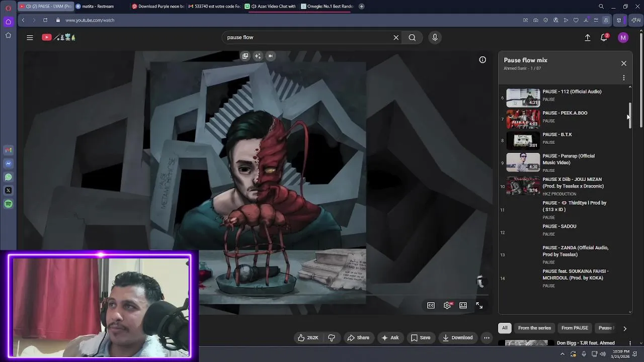Viewport: 644px width, 362px height.
Task: Switch to Azar: Video Chat tab
Action: tap(271, 6)
